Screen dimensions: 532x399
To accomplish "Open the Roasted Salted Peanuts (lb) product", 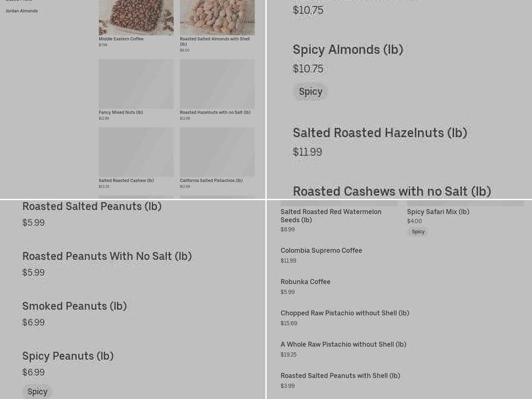I will (x=92, y=206).
